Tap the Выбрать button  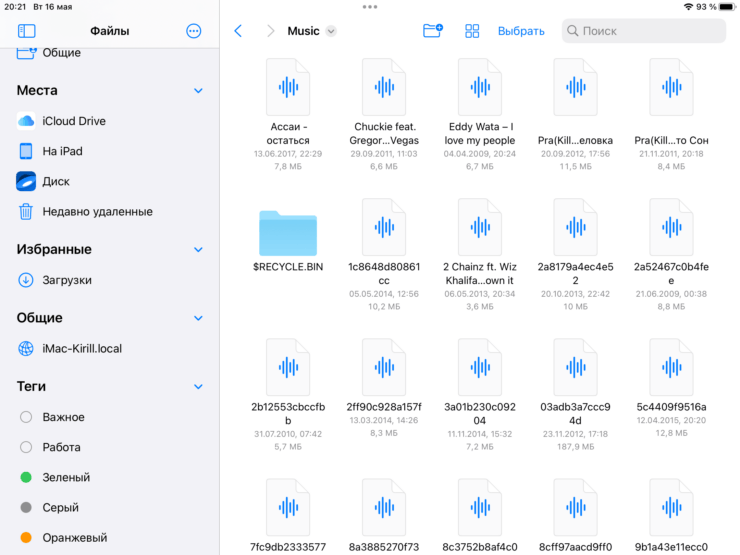tap(521, 31)
